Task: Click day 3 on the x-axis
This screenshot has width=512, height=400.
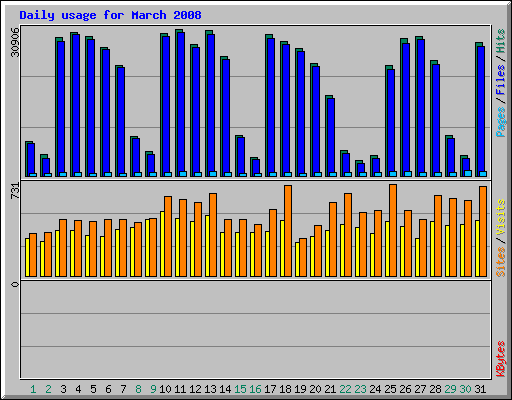Action: 63,389
